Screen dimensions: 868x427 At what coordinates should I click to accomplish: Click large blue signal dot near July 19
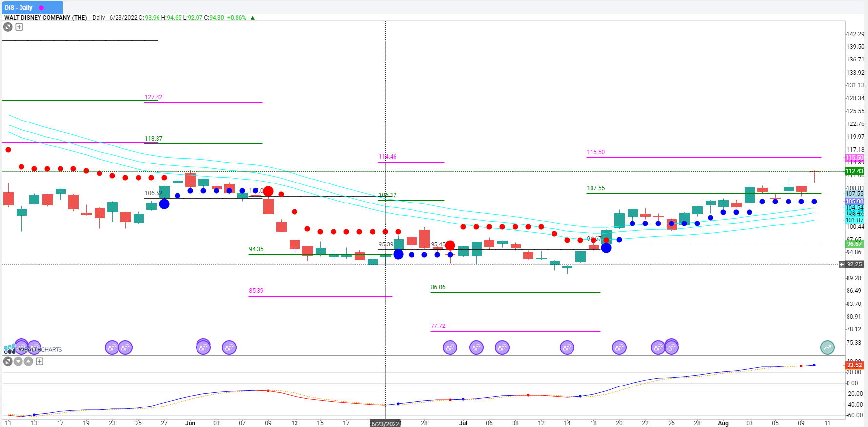(606, 248)
